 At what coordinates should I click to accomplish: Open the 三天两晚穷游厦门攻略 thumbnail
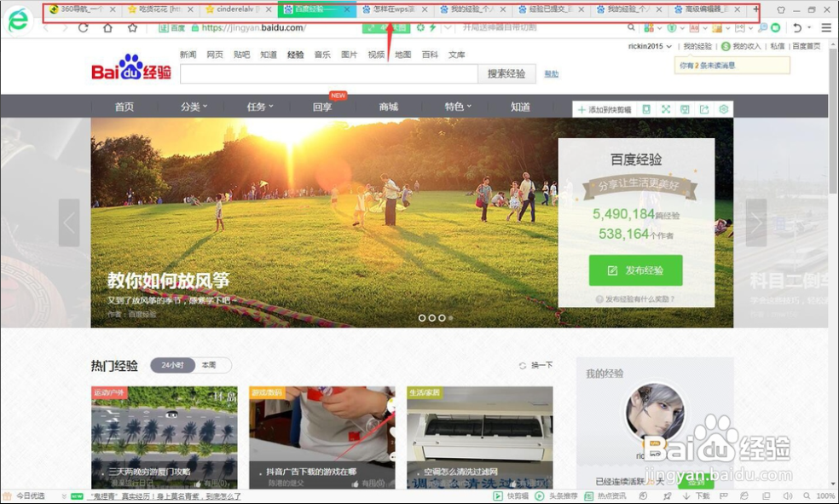point(165,437)
